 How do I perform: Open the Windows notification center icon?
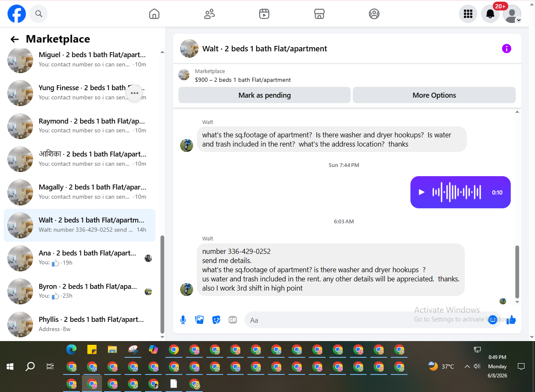point(521,367)
